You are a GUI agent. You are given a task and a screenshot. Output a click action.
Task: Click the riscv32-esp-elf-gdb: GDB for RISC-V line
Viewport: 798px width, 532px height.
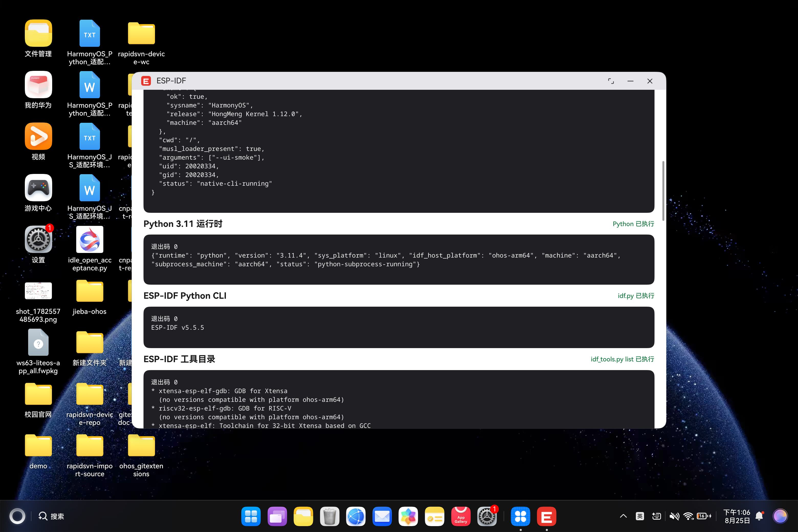pos(221,408)
